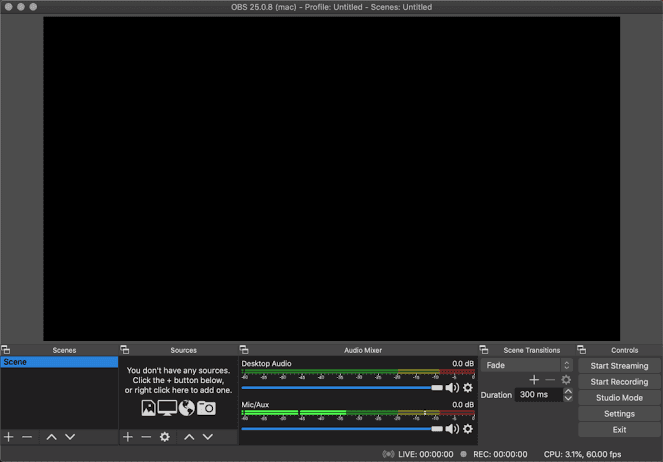Click the "You don't have any sources" message
This screenshot has width=663, height=462.
178,380
